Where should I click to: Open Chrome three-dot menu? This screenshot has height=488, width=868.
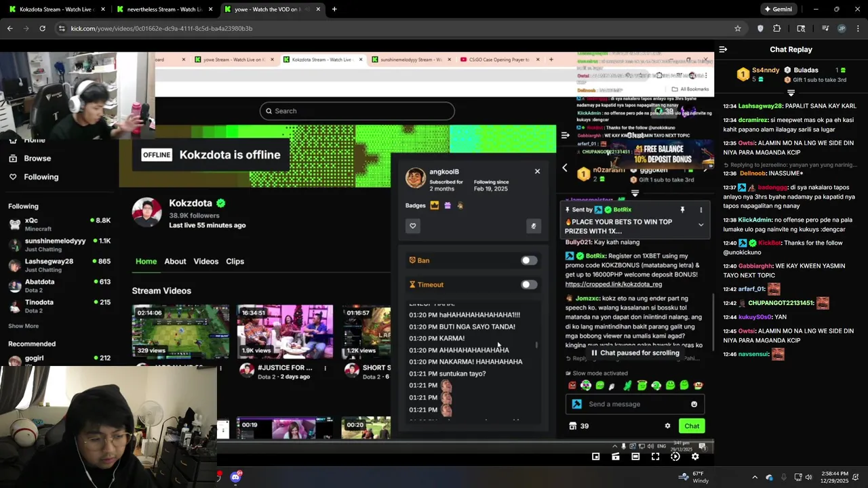(x=859, y=28)
